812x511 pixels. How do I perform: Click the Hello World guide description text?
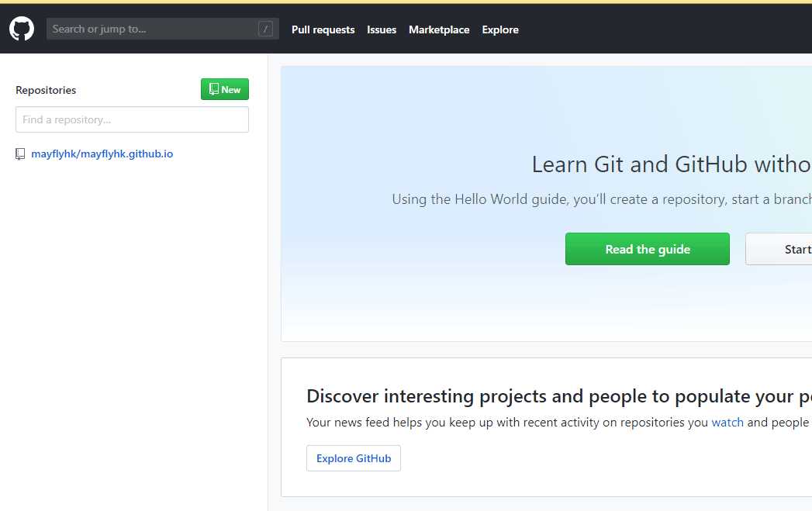602,199
